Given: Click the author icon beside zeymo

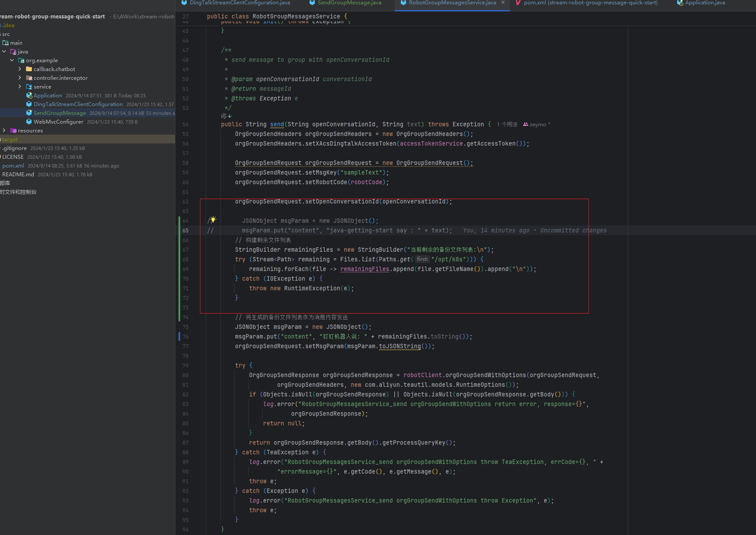Looking at the screenshot, I should click(x=525, y=125).
